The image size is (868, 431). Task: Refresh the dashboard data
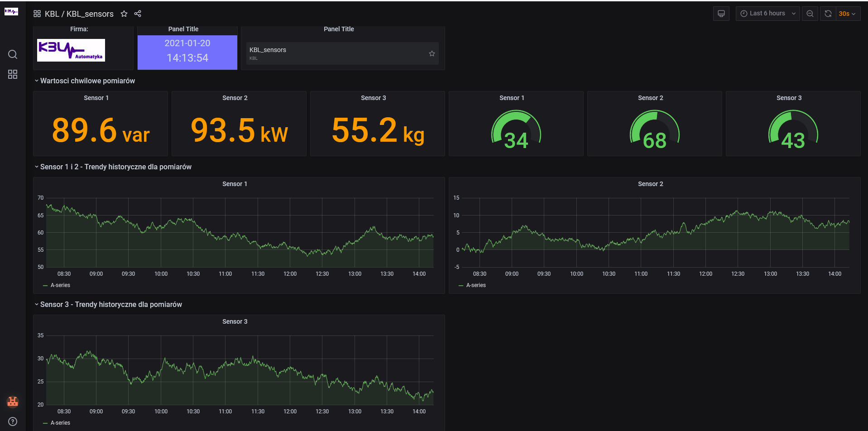pyautogui.click(x=828, y=14)
